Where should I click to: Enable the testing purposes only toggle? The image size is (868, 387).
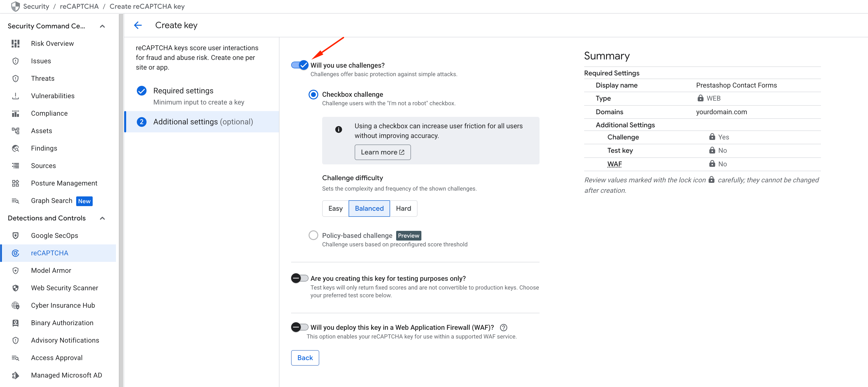pos(299,278)
